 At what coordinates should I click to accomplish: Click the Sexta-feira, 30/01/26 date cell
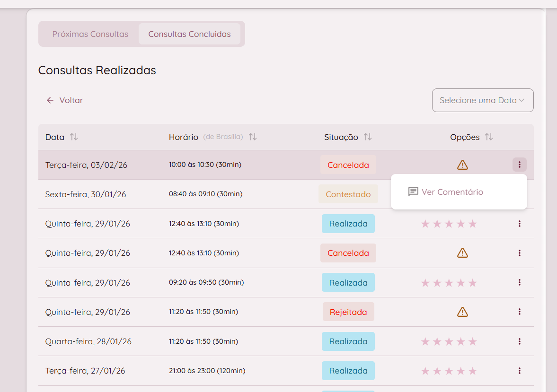coord(86,194)
